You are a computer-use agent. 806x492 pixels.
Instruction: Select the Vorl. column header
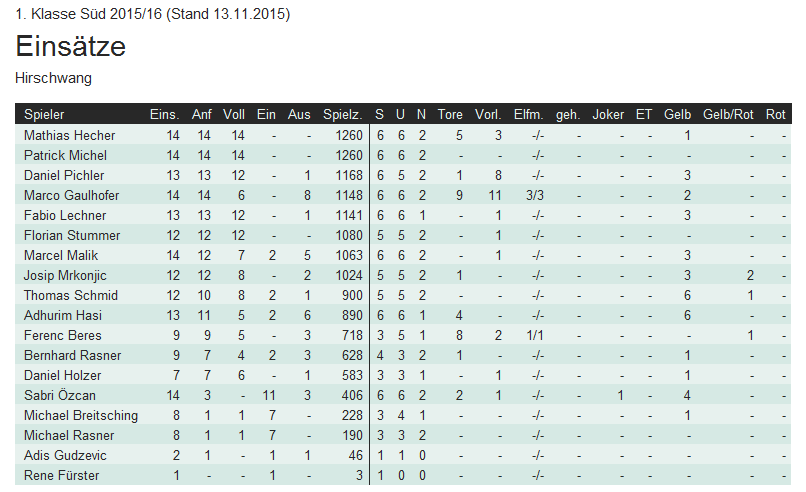[x=488, y=114]
